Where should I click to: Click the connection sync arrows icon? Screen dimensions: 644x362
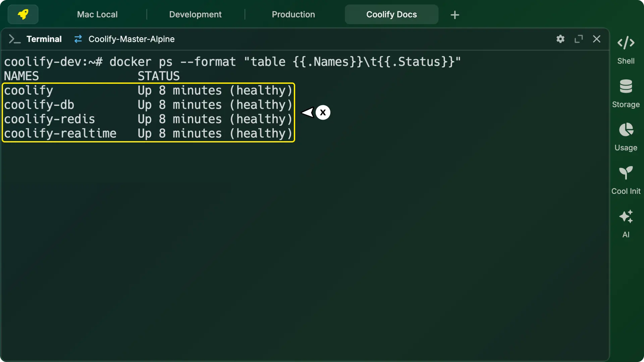(78, 39)
